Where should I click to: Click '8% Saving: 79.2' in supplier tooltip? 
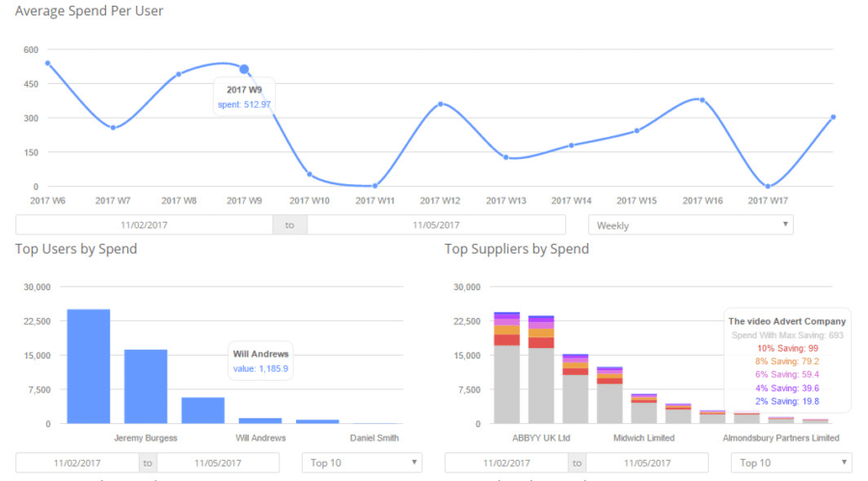pos(787,361)
